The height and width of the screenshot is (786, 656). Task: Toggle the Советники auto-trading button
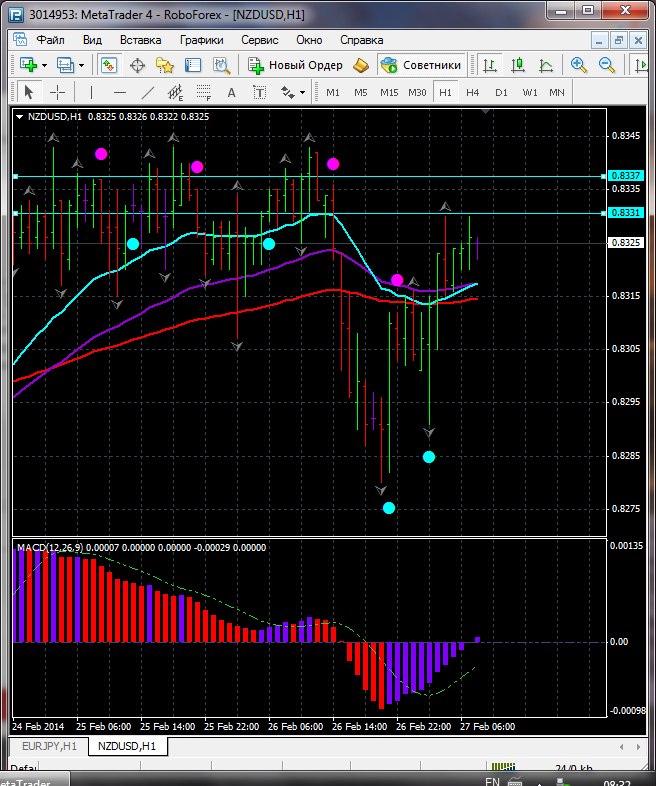[x=421, y=65]
